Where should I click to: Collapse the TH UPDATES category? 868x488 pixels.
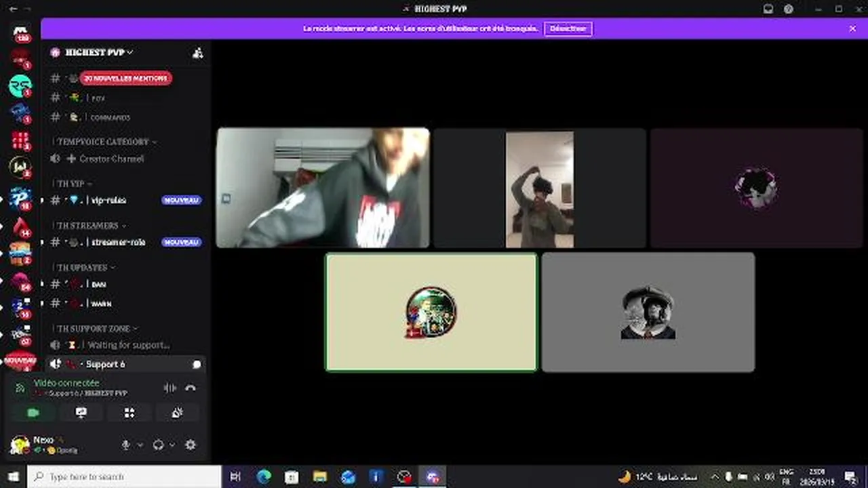pyautogui.click(x=85, y=268)
